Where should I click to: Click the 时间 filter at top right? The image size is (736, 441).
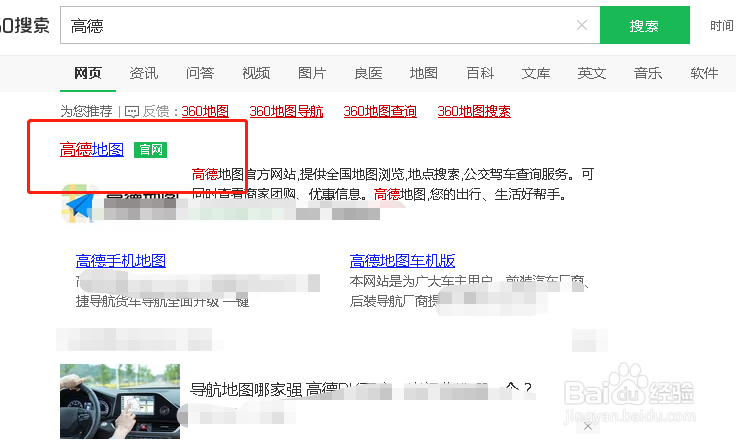click(722, 25)
